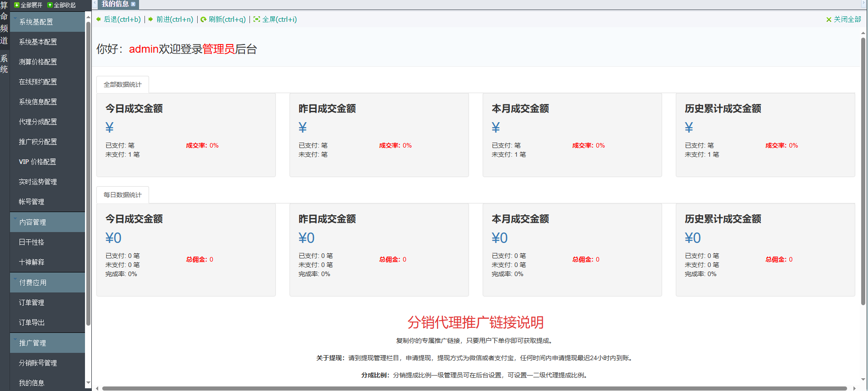Click the sidebar vertical scrollbar thumb
This screenshot has width=868, height=391.
88,173
